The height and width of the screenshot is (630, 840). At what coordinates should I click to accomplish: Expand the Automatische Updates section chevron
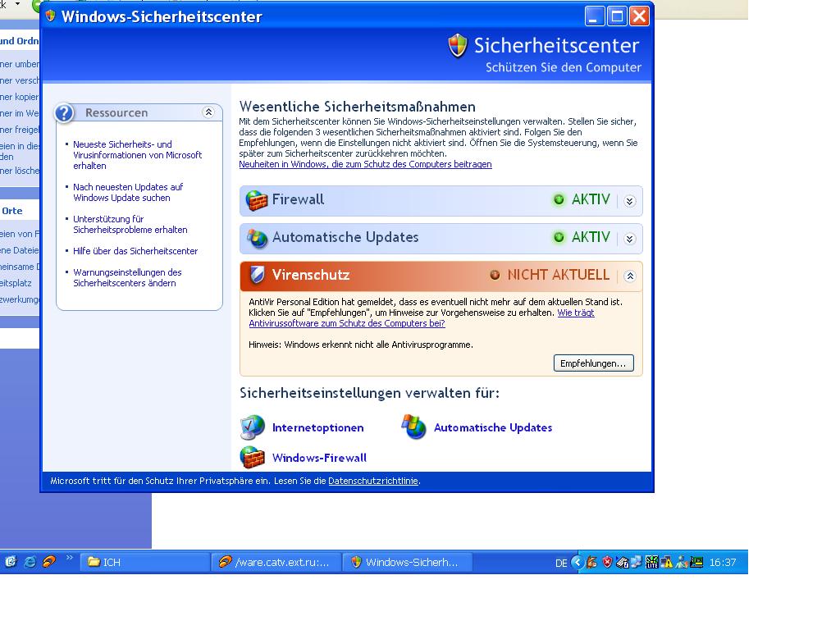point(630,239)
